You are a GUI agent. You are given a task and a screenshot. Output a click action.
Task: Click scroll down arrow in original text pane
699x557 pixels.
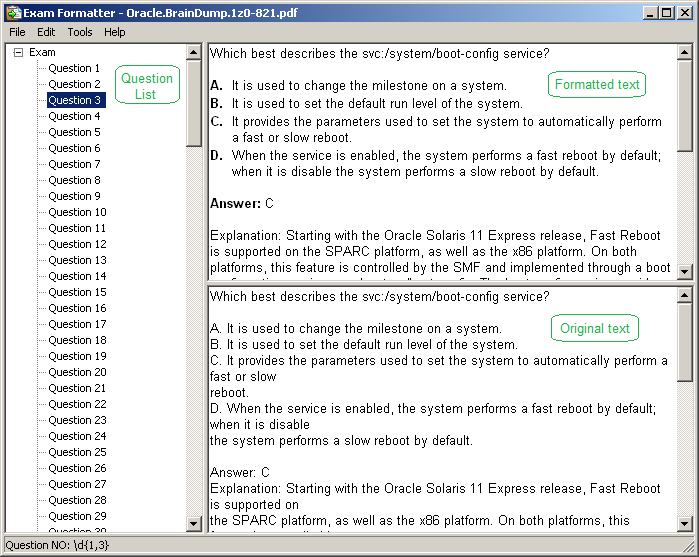point(684,524)
